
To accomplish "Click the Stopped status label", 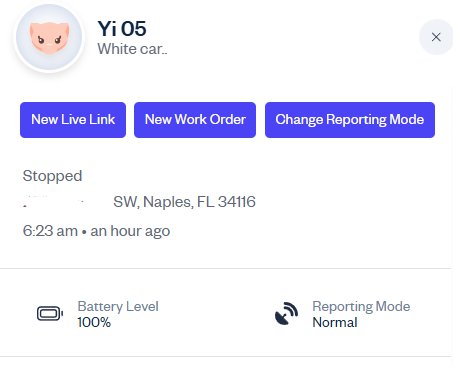I will coord(52,176).
